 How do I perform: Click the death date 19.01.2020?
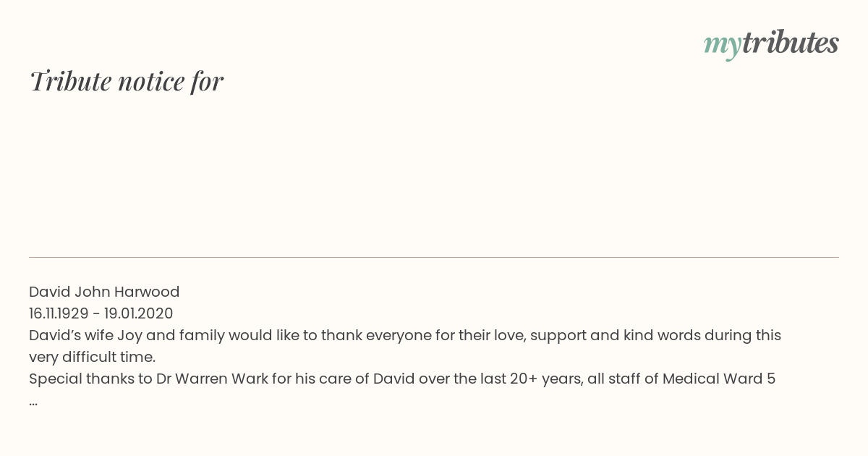pyautogui.click(x=139, y=313)
